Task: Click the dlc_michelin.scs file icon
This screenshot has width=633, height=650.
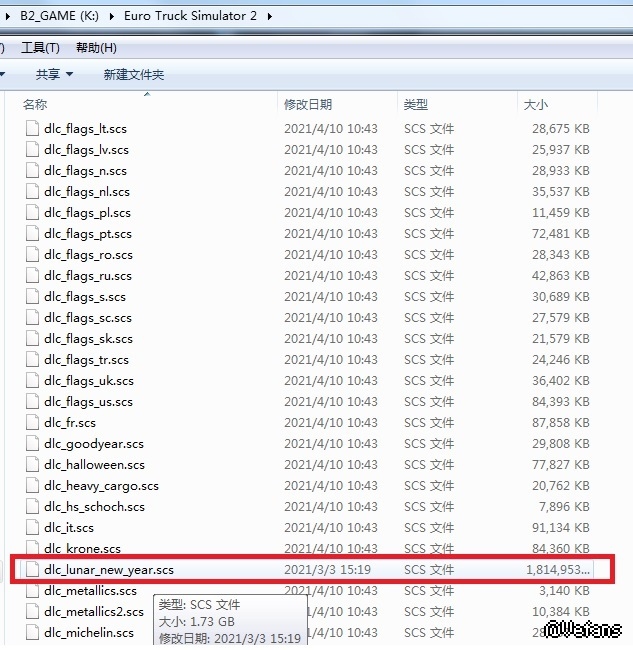Action: coord(32,633)
